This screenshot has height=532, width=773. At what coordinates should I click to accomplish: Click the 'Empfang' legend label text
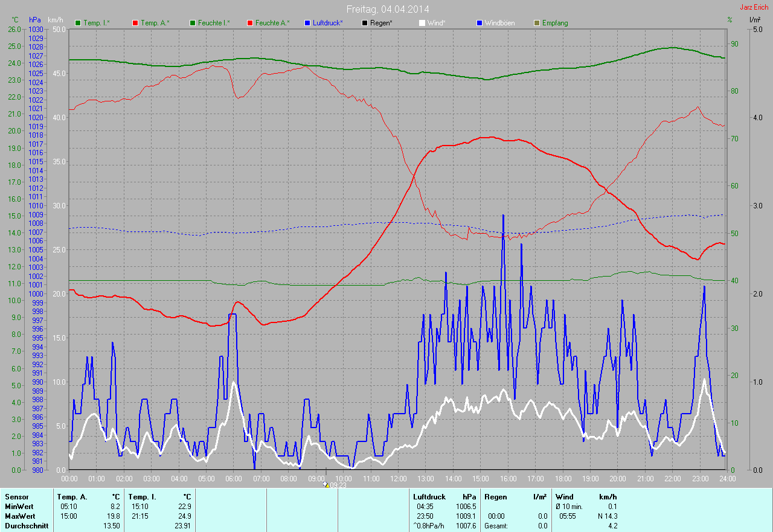[x=555, y=23]
